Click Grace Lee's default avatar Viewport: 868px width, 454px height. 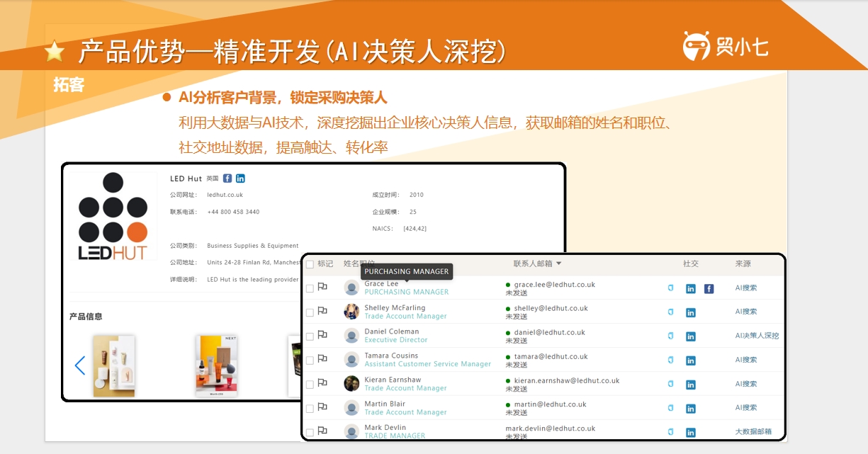tap(351, 288)
